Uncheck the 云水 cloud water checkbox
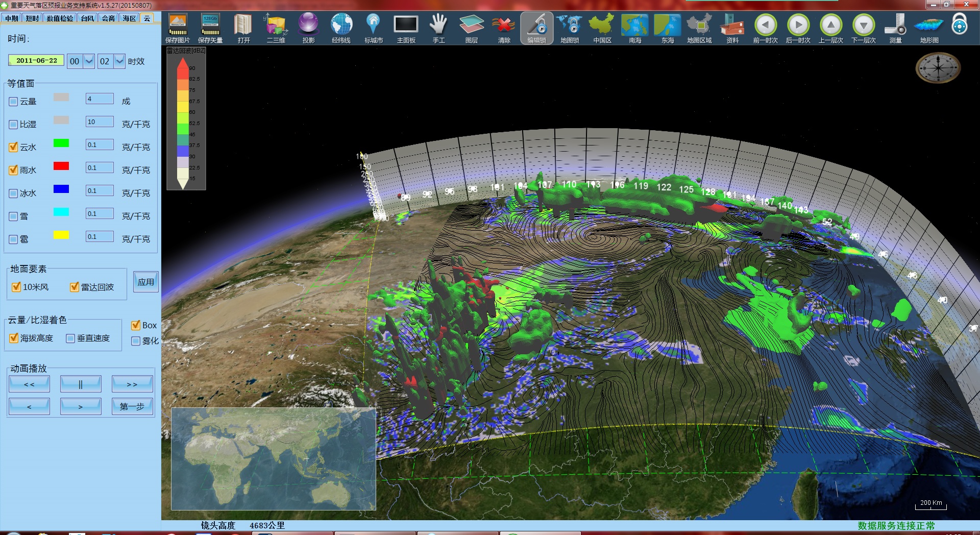Image resolution: width=980 pixels, height=535 pixels. (x=14, y=148)
